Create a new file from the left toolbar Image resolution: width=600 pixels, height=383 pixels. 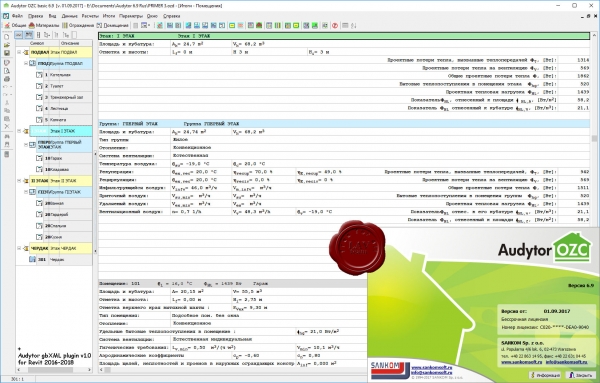click(7, 37)
